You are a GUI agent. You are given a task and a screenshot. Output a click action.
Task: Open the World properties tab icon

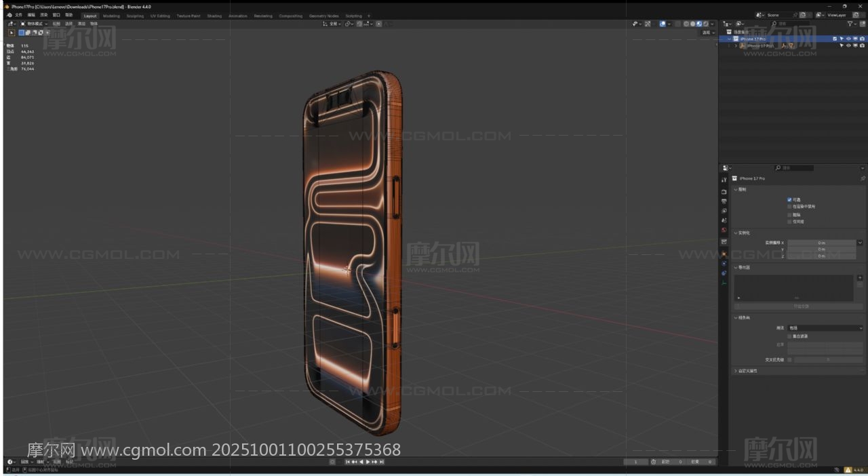click(724, 230)
